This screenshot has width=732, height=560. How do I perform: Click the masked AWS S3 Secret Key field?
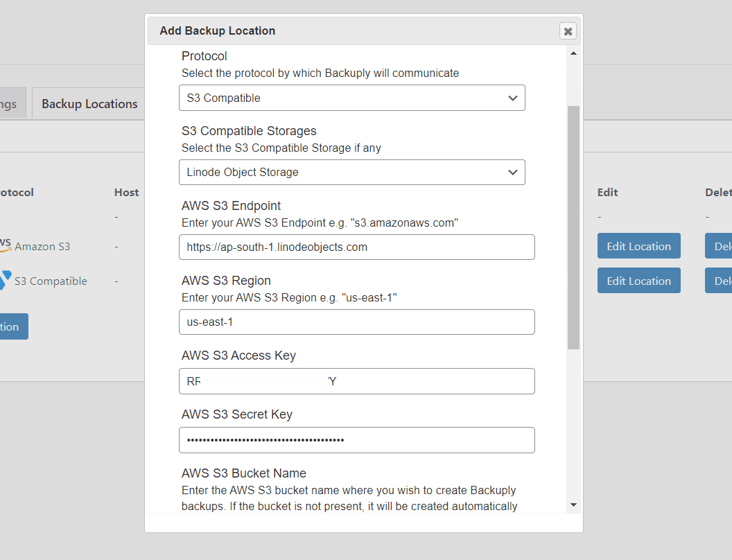(x=356, y=440)
